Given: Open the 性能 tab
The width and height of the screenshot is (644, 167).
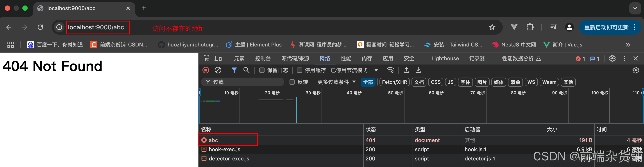Looking at the screenshot, I should point(346,59).
